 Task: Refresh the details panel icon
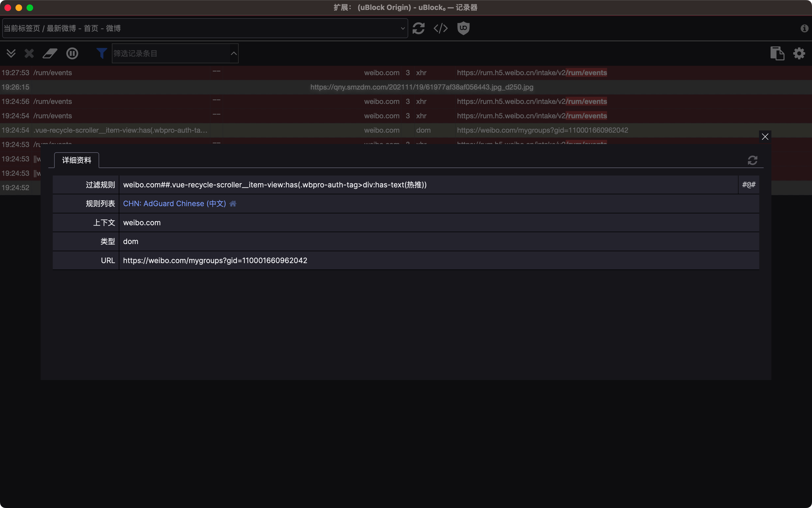(752, 160)
